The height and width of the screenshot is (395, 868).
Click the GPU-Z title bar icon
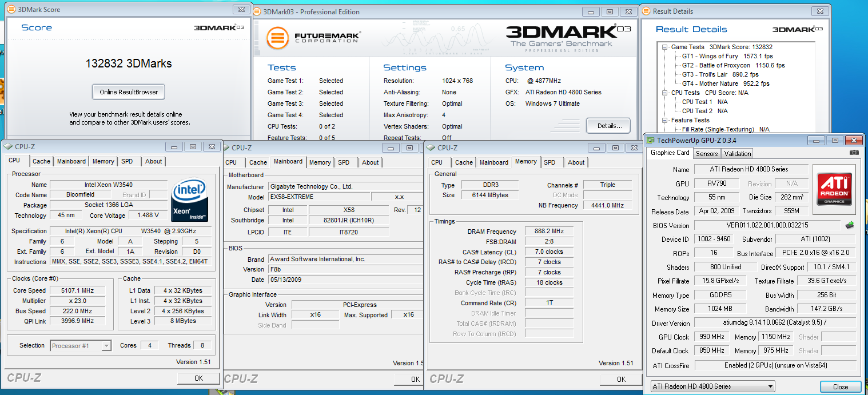tap(651, 140)
